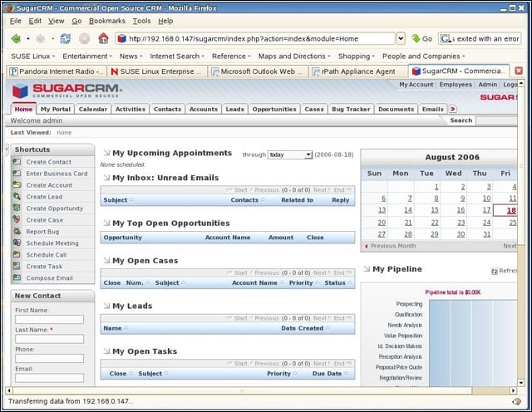The image size is (532, 412).
Task: Collapse My Open Tasks section arrow
Action: (x=106, y=351)
